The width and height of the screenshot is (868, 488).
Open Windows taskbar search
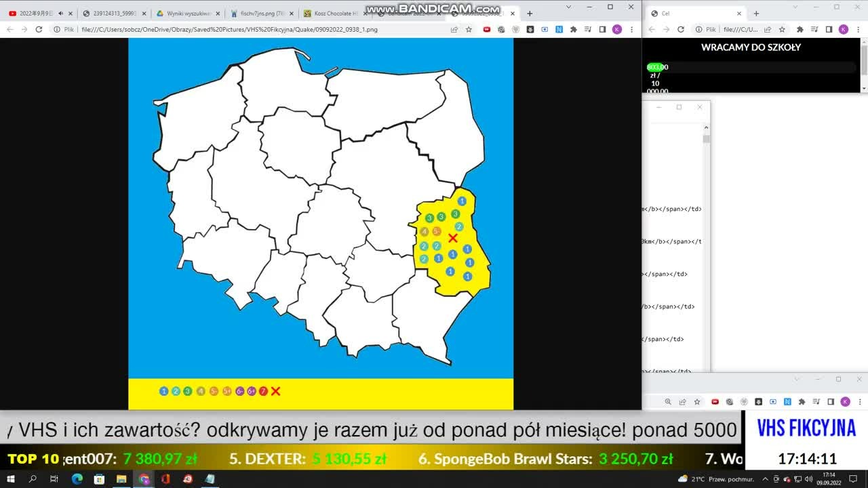coord(33,479)
